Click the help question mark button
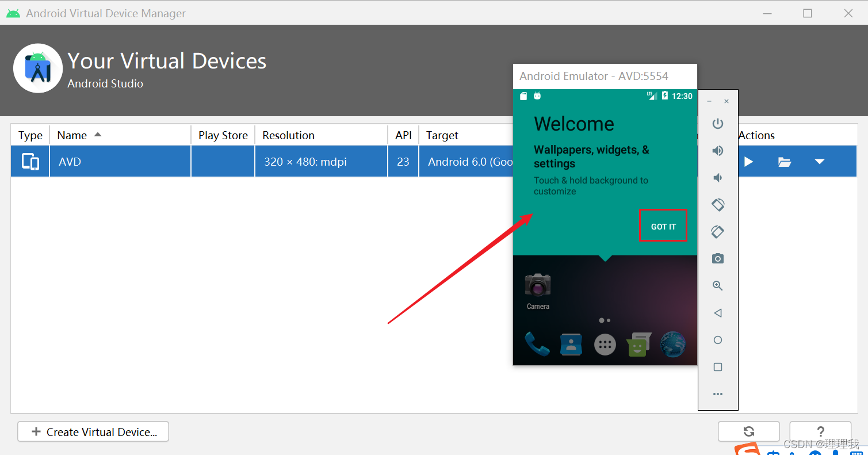 point(820,431)
